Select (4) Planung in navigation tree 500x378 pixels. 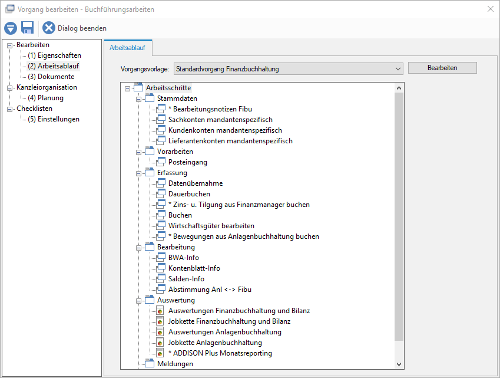point(46,98)
